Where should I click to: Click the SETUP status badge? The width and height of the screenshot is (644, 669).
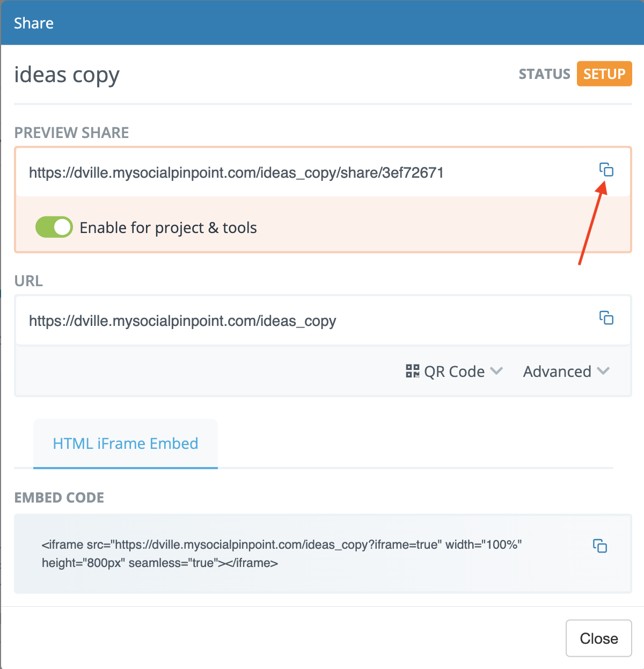(x=604, y=74)
